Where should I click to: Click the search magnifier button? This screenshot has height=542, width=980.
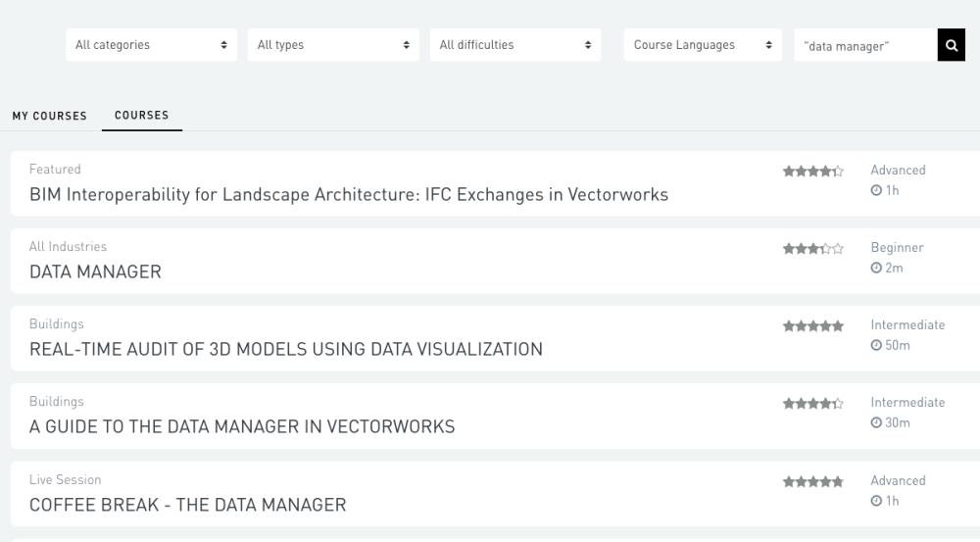[x=951, y=45]
